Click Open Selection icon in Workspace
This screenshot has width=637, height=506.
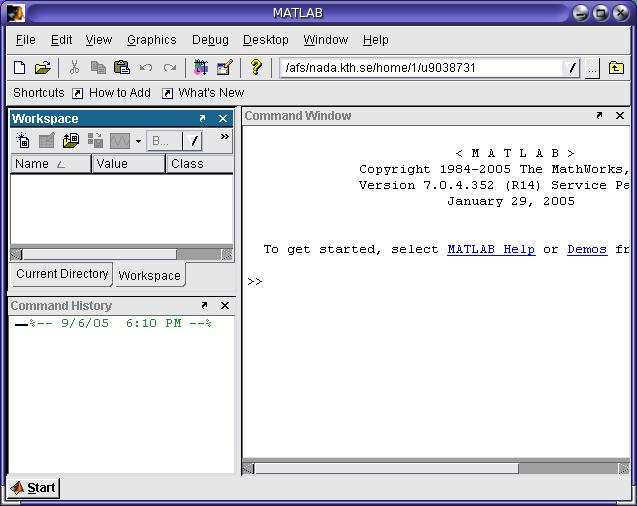coord(46,141)
